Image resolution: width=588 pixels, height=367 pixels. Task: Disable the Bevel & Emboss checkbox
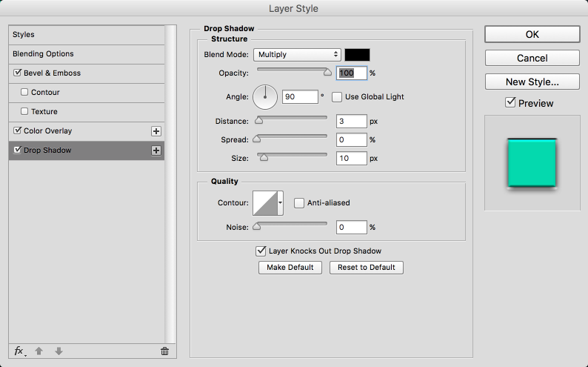coord(18,73)
